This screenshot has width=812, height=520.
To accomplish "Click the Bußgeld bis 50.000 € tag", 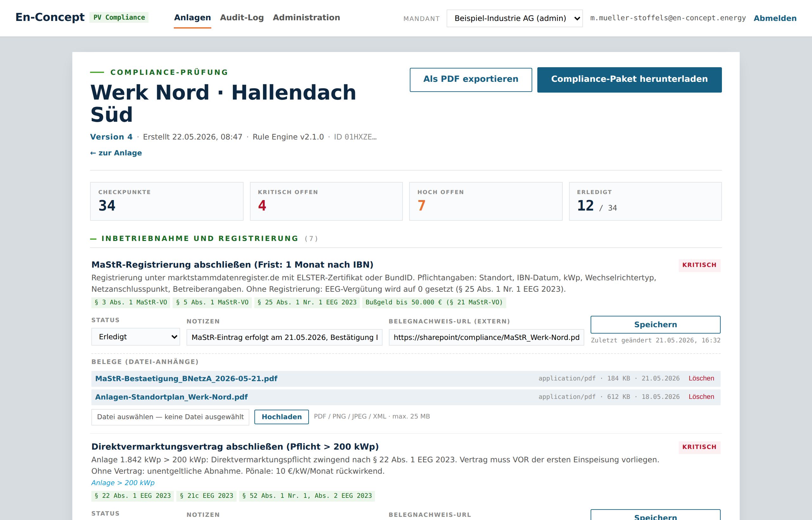I will [x=434, y=302].
